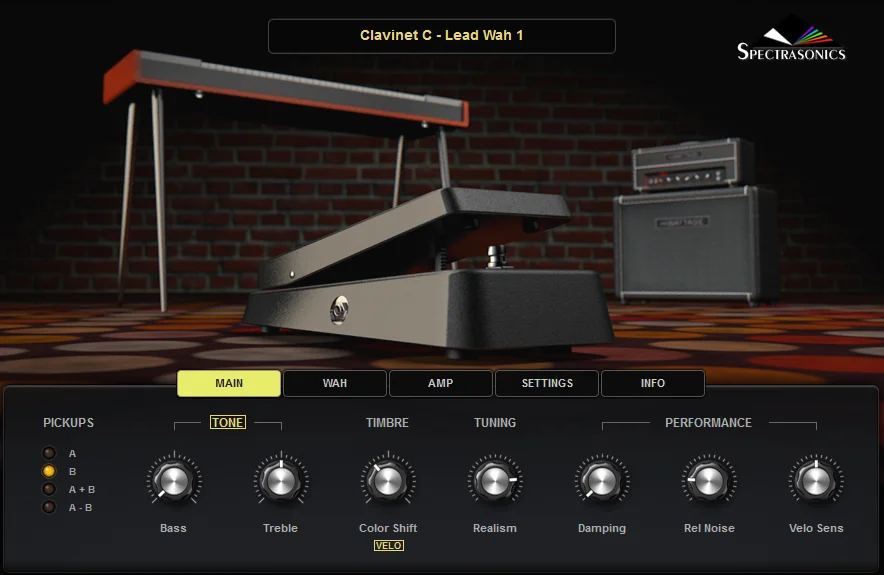Viewport: 884px width, 575px height.
Task: Click the amplifier cabinet image
Action: click(696, 245)
